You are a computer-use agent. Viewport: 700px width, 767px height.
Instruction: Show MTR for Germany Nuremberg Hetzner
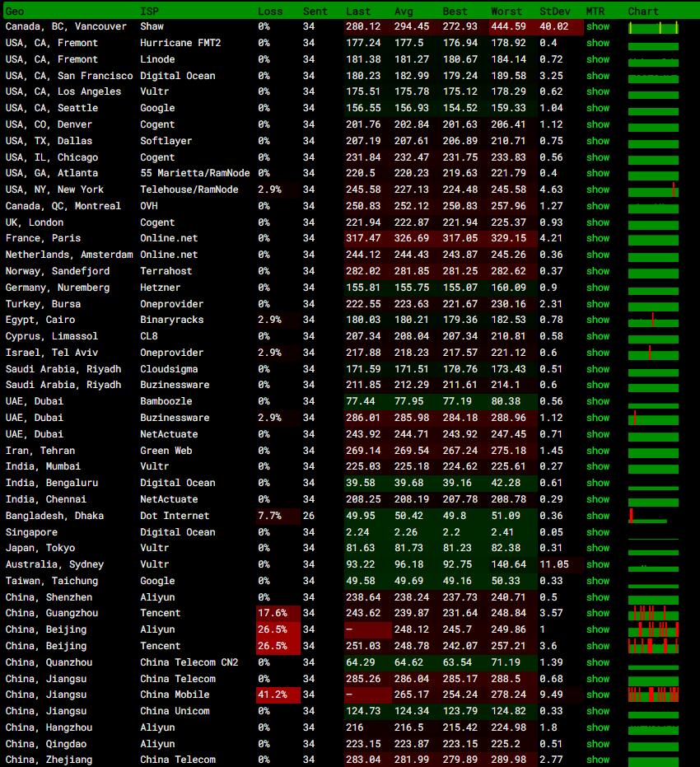[x=598, y=288]
